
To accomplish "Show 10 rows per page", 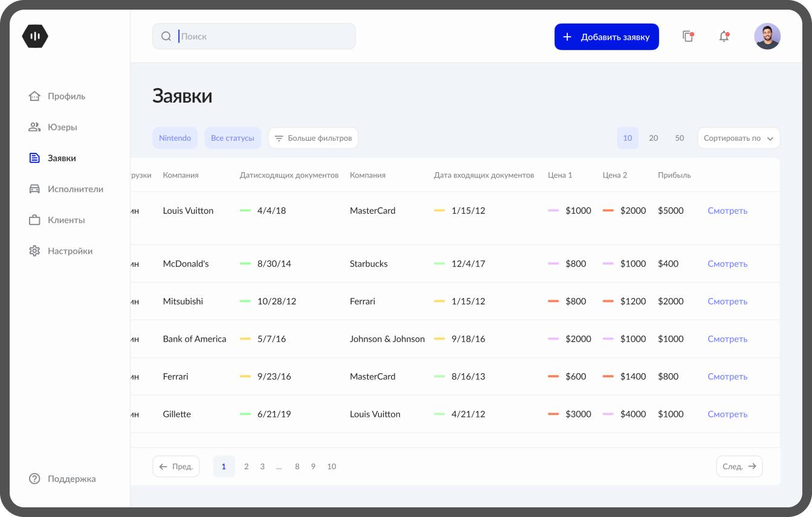I will click(x=628, y=138).
